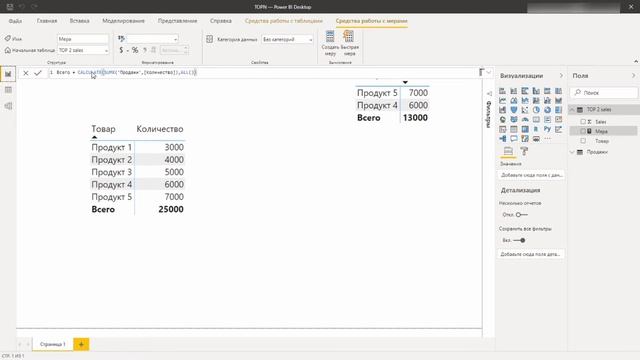Select the stacked column chart visual
The image size is (640, 360).
(513, 91)
